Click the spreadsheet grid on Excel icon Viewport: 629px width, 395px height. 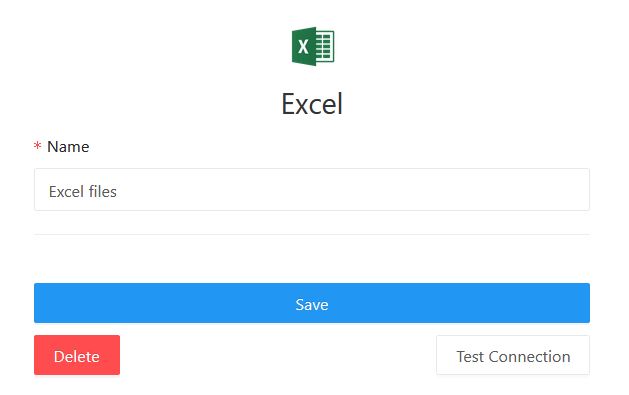click(x=325, y=46)
